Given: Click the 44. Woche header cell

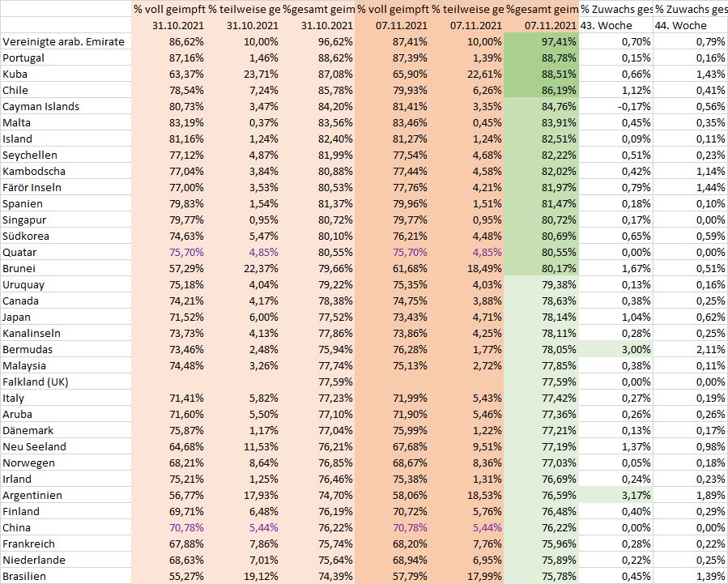Looking at the screenshot, I should click(x=681, y=25).
